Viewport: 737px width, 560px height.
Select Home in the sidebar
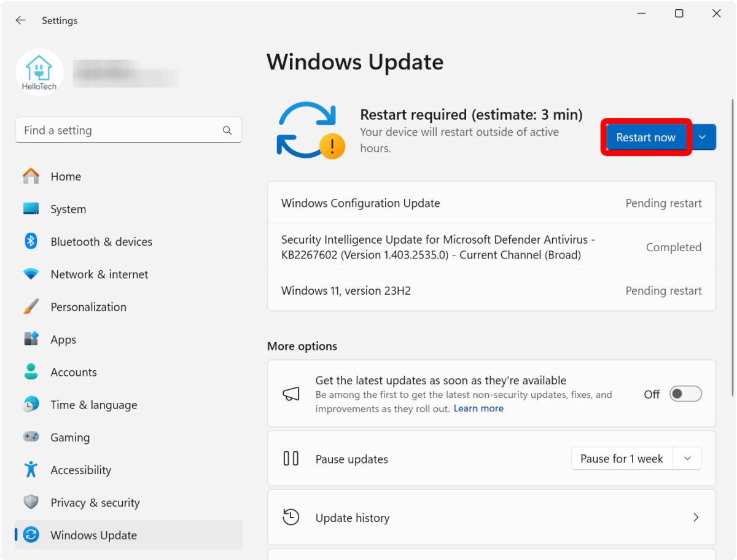65,176
